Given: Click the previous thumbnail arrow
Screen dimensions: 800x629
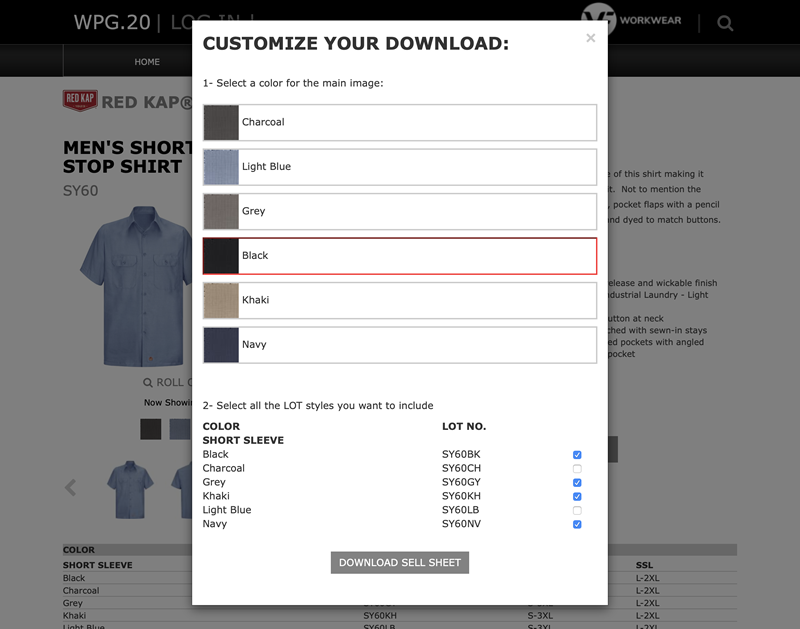Looking at the screenshot, I should tap(70, 488).
